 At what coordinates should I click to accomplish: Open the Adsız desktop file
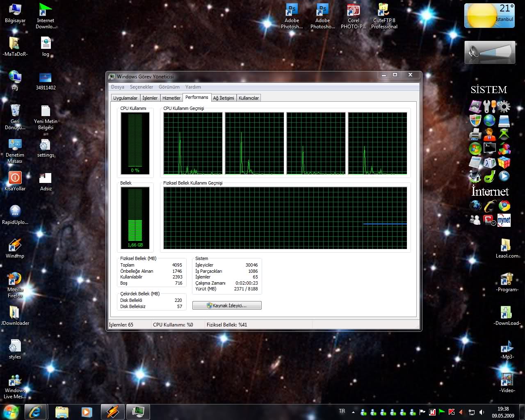(x=46, y=181)
